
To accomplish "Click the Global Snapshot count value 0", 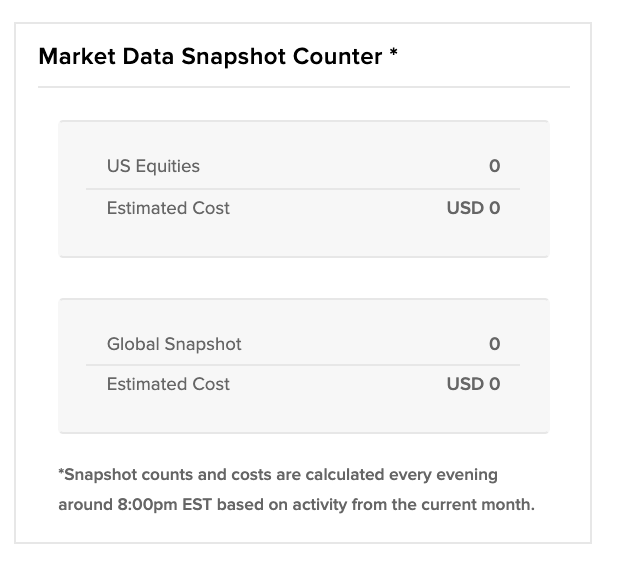I will tap(494, 344).
